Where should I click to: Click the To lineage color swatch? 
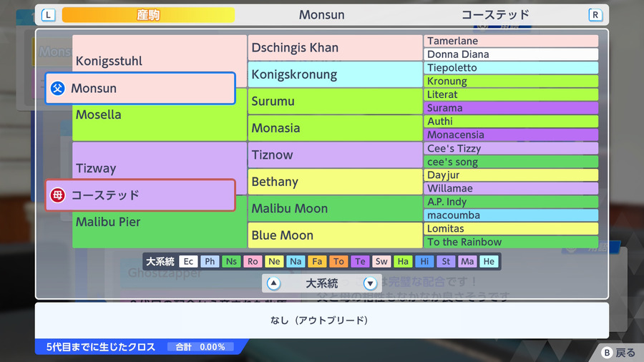339,261
